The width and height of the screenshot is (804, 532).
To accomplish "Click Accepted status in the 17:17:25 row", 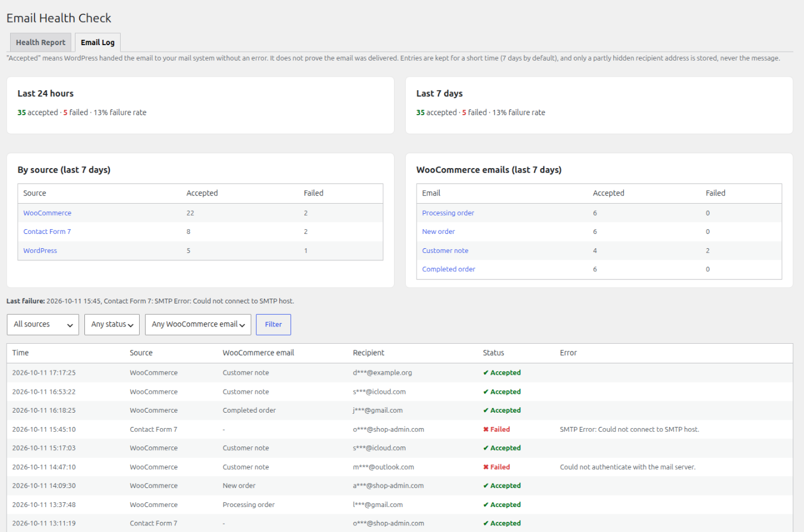I will click(502, 373).
